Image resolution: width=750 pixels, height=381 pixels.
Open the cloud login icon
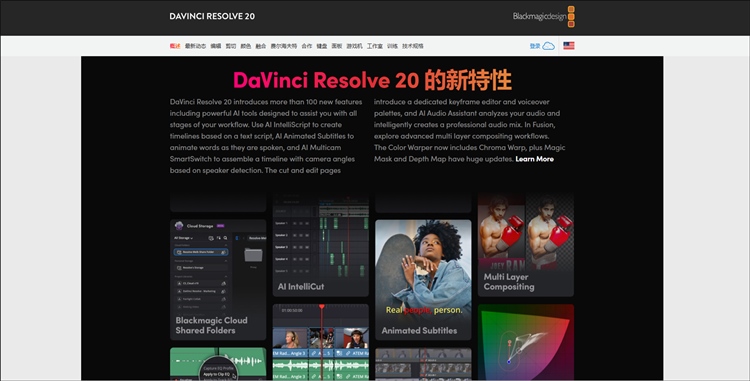coord(549,46)
